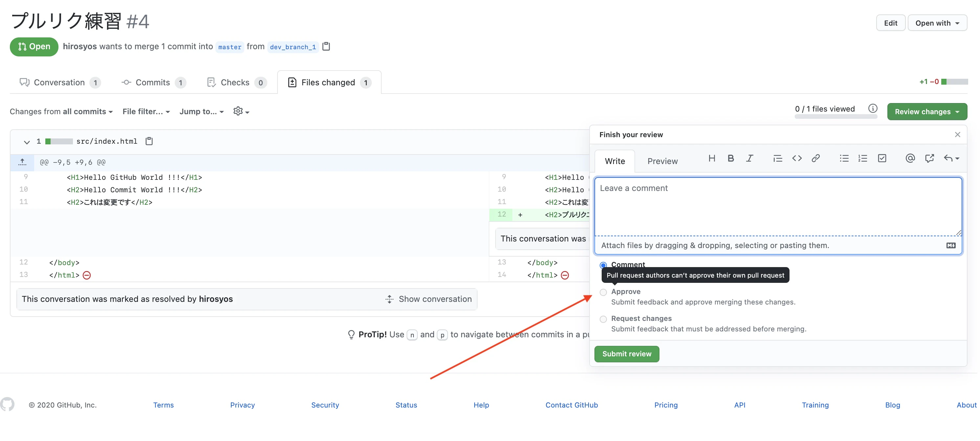Close the Finish your review panel
The image size is (980, 441).
point(957,135)
